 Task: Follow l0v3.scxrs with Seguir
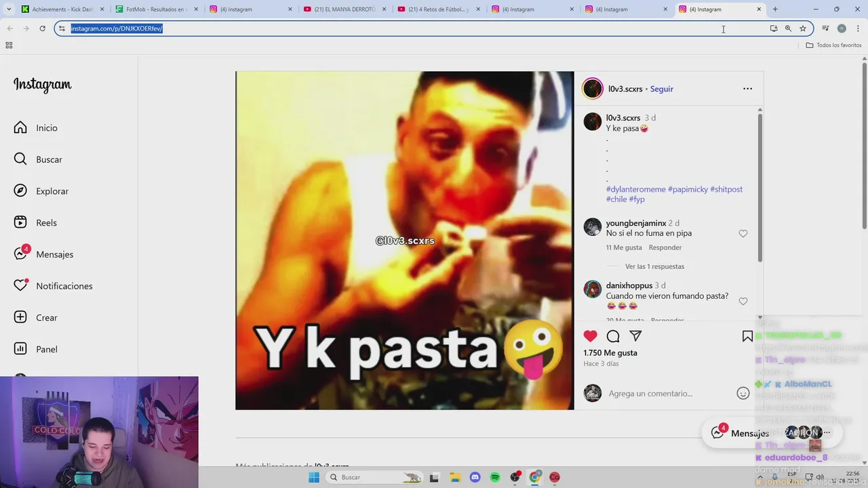tap(661, 89)
